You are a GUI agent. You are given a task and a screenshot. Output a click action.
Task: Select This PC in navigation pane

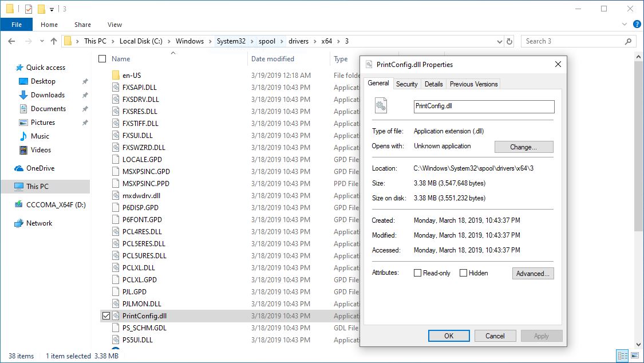tap(37, 187)
